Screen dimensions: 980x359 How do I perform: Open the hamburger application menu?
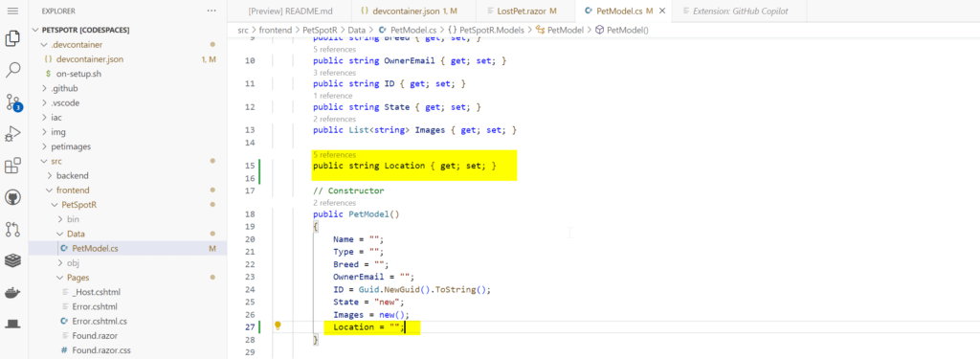(x=12, y=11)
